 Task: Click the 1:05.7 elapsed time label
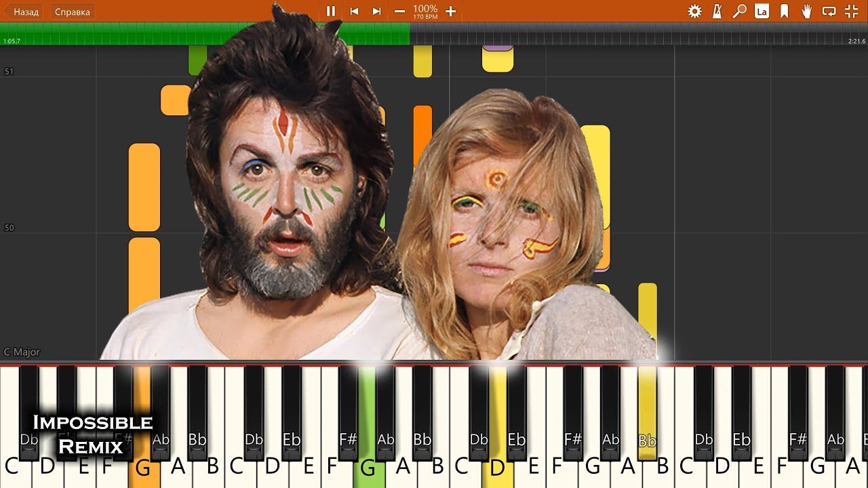pyautogui.click(x=12, y=41)
